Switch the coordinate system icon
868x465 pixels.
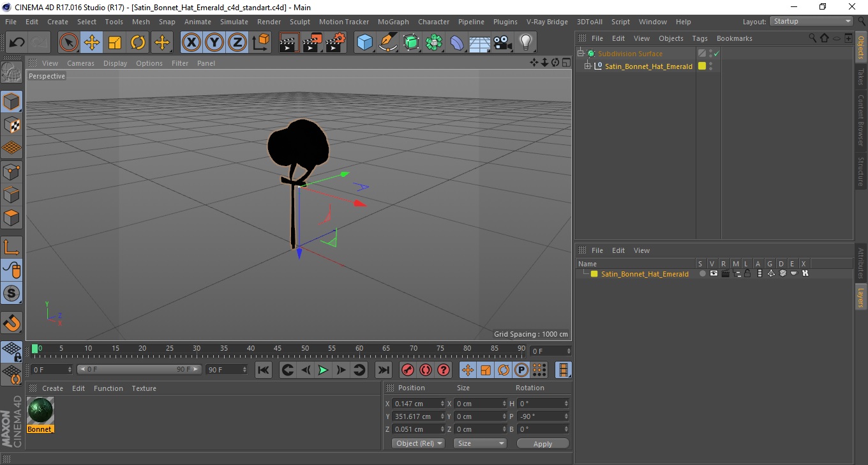(260, 43)
